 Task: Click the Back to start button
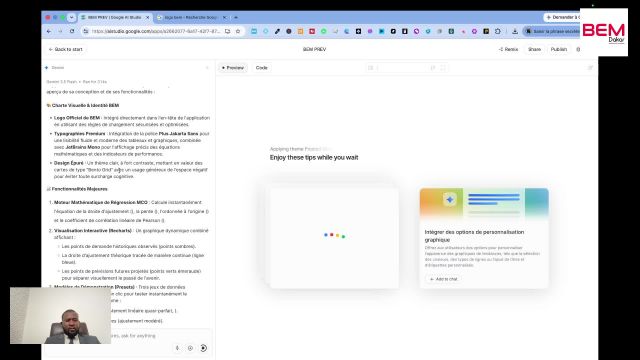66,49
